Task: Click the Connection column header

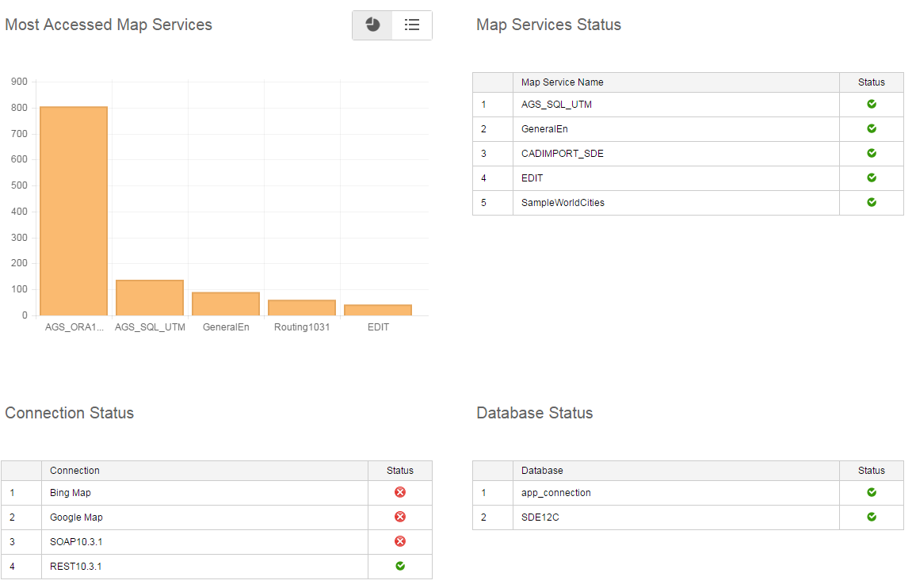Action: (x=74, y=471)
